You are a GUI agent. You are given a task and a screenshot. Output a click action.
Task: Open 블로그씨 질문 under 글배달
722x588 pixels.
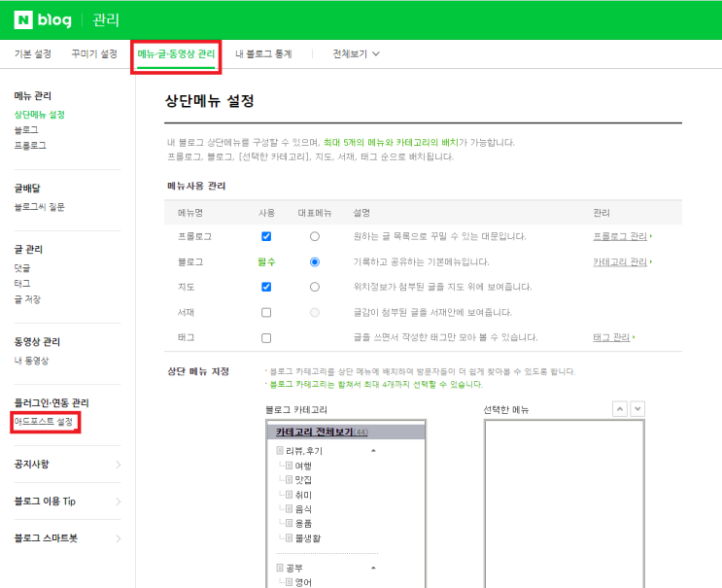(39, 207)
